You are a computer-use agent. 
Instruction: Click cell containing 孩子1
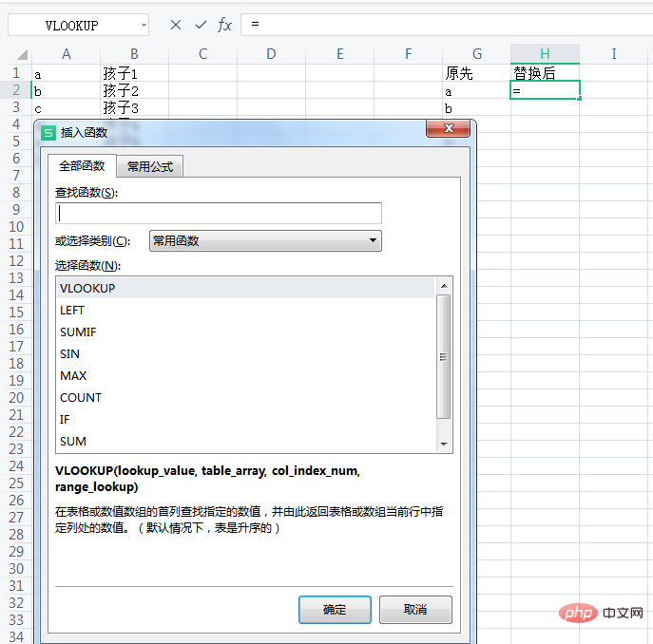coord(134,73)
